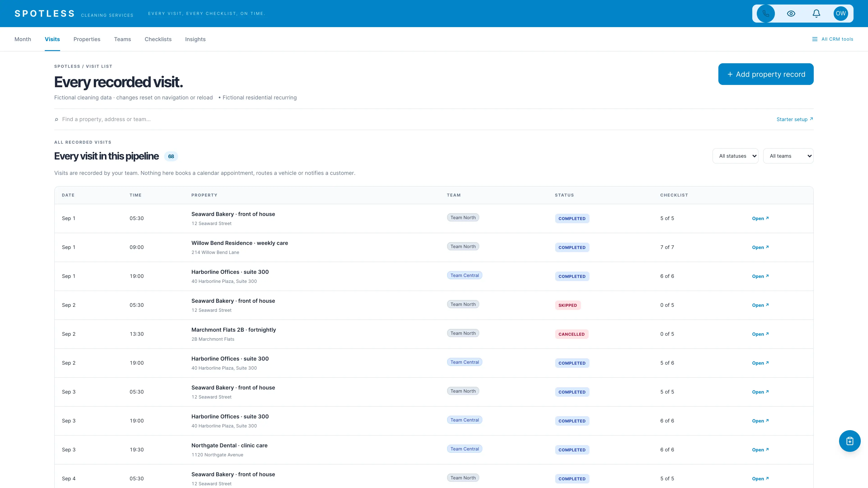Open the Sep 3 19:00 Harborline Offices visit
The height and width of the screenshot is (488, 868).
pyautogui.click(x=760, y=421)
